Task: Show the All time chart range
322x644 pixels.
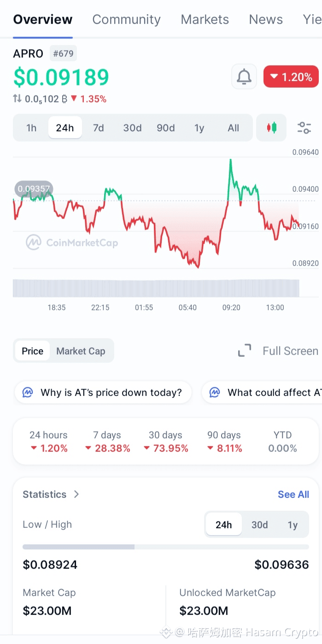Action: click(234, 128)
